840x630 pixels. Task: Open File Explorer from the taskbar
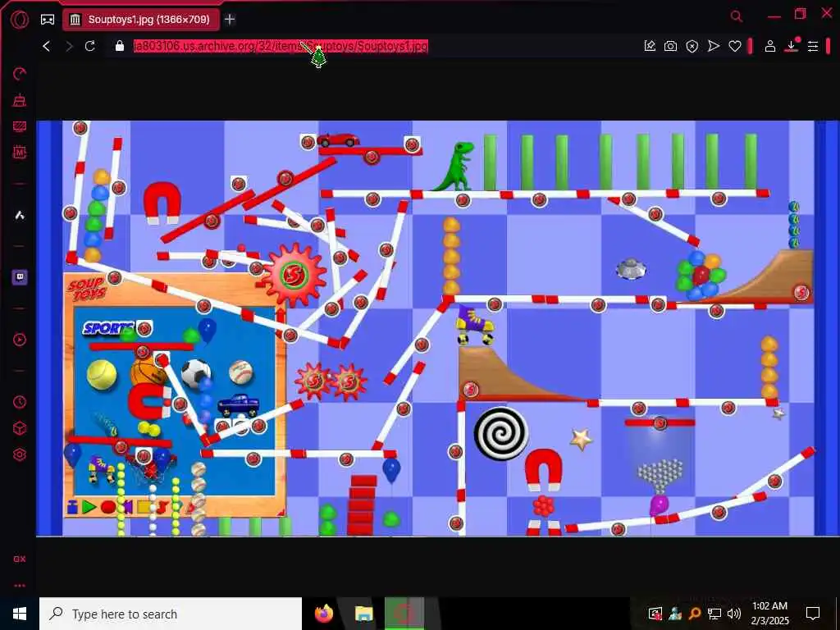pos(364,614)
